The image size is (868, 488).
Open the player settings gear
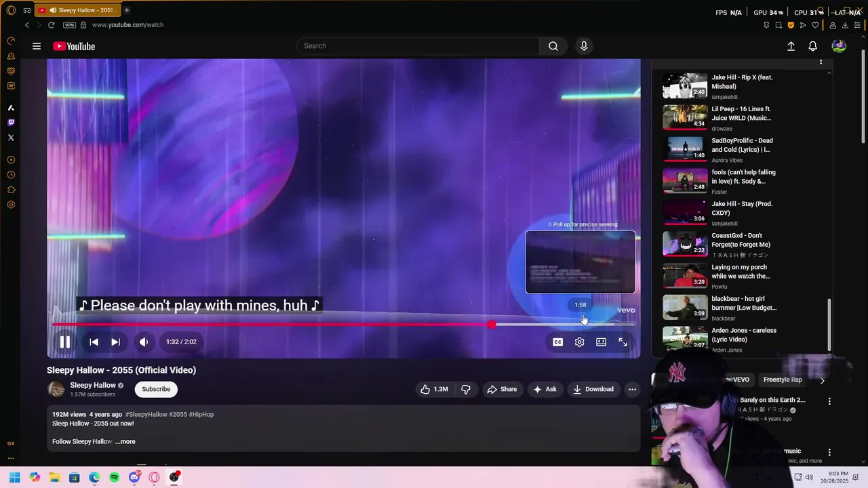click(x=579, y=342)
